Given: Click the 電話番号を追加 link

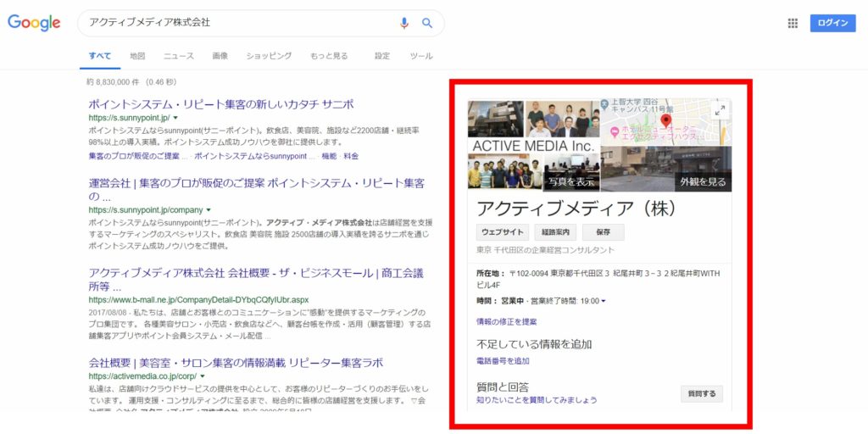Looking at the screenshot, I should pos(503,361).
